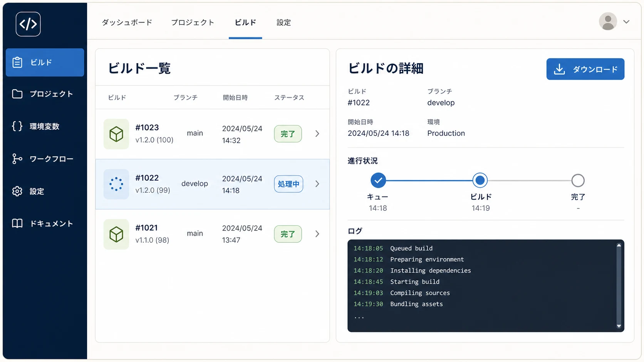This screenshot has height=362, width=644.
Task: Click the ログ section label
Action: pos(355,231)
